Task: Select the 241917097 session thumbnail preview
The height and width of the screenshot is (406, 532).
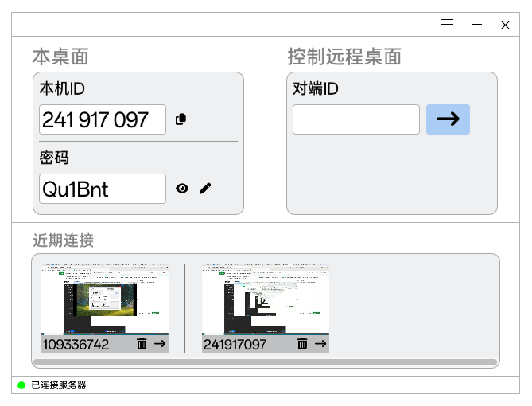Action: pos(266,299)
